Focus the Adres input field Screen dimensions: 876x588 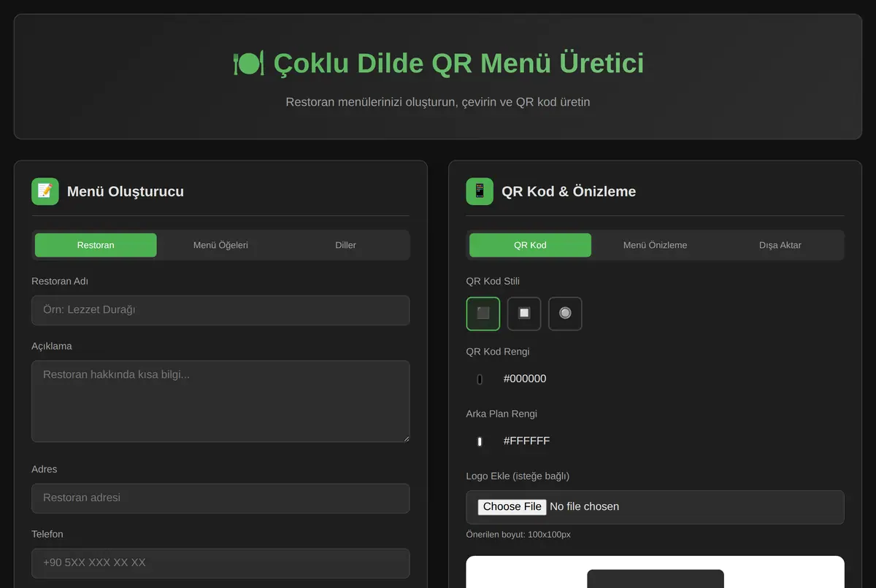(x=220, y=498)
